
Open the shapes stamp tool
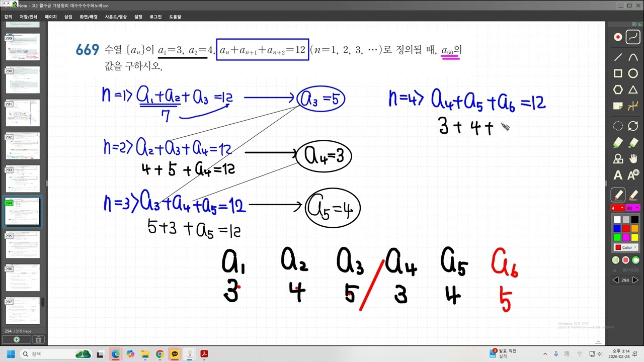tap(618, 159)
